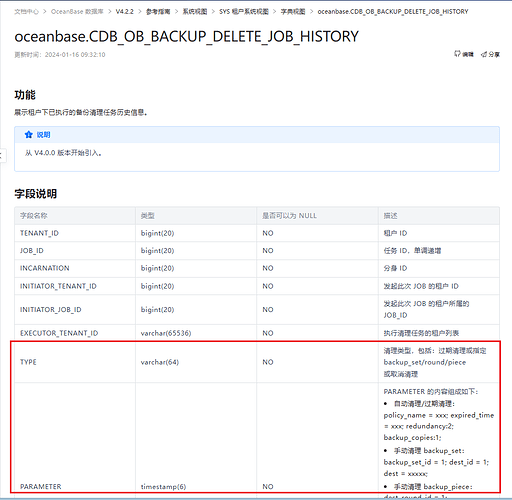Go to 系统视图 breadcrumb

(x=195, y=12)
